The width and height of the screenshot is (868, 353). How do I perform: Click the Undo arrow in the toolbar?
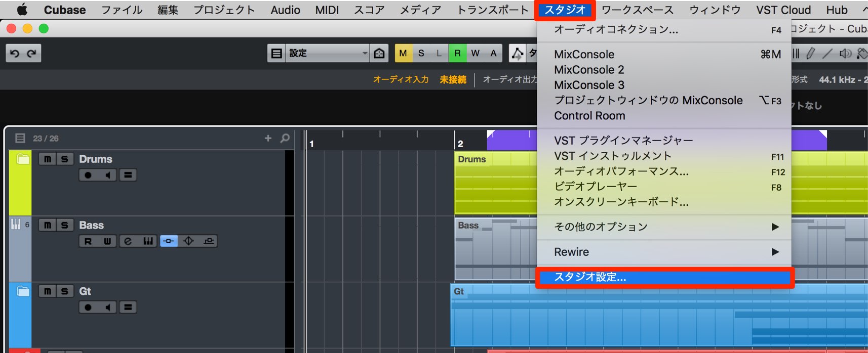pos(15,53)
